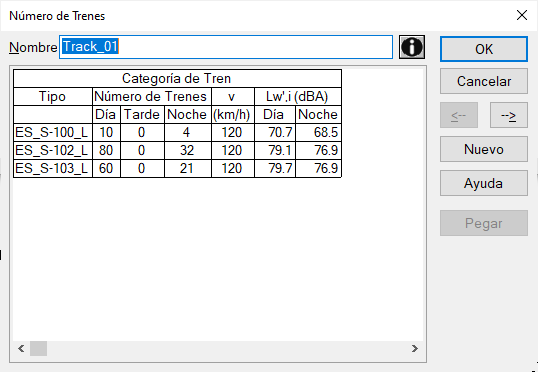Click Tarde value 0 in ES_S-100_L row
538x372 pixels.
click(x=142, y=132)
